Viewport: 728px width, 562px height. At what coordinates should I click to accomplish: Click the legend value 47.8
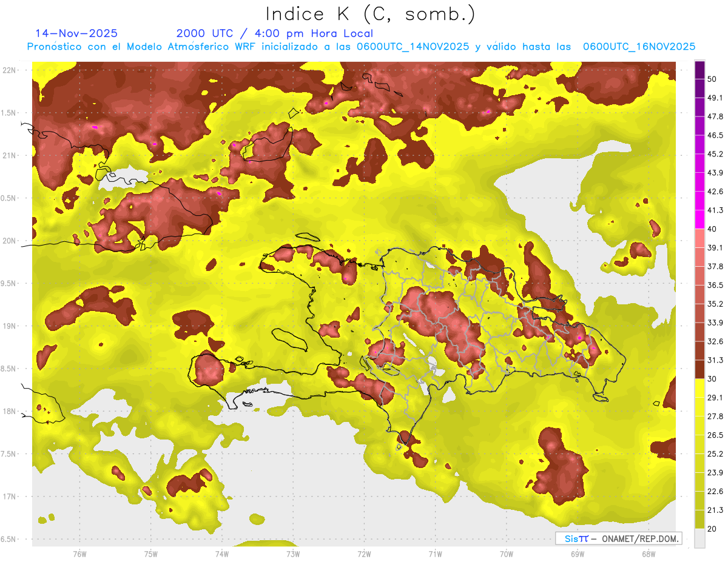715,116
